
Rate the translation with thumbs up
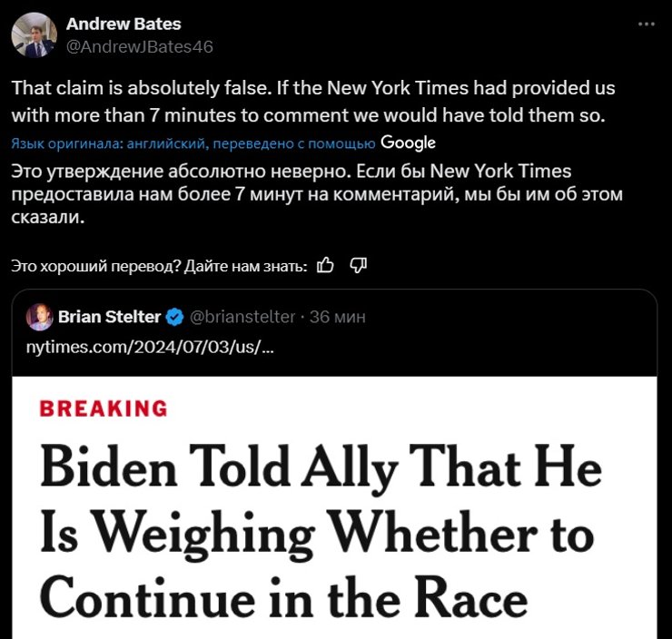coord(326,265)
